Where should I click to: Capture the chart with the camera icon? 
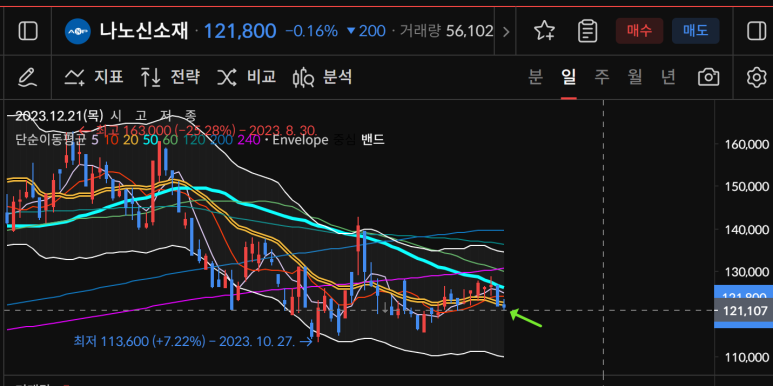(708, 77)
